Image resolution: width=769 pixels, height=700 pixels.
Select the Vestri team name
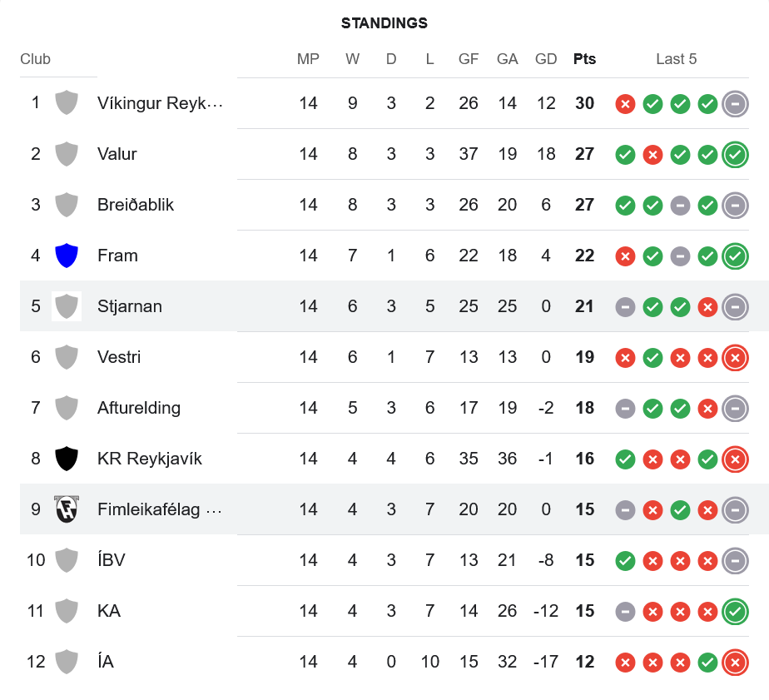coord(119,357)
